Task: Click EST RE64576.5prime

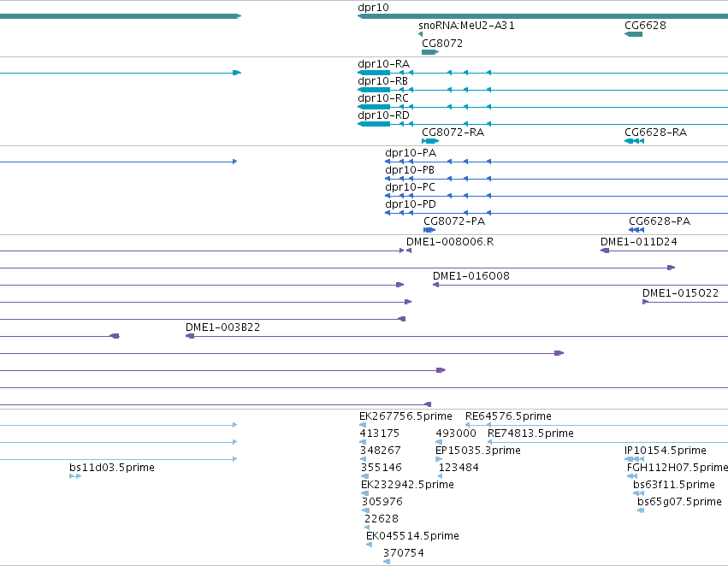Action: (508, 416)
